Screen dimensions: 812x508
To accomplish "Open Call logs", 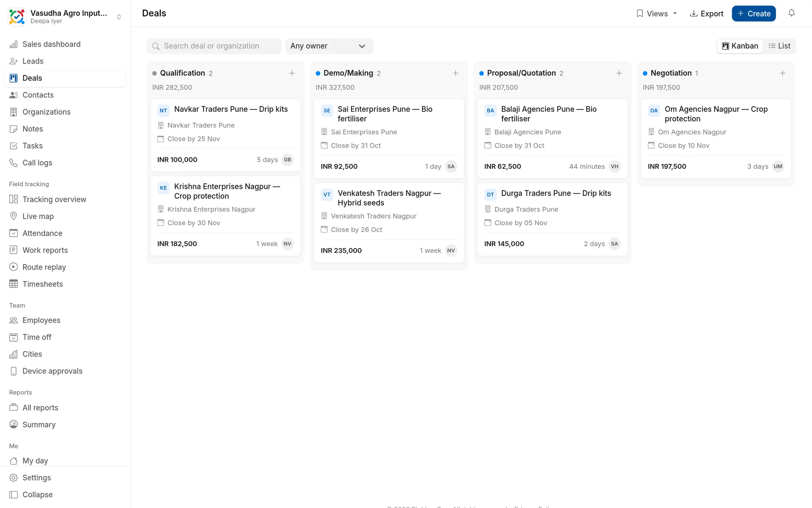I will click(x=65, y=163).
